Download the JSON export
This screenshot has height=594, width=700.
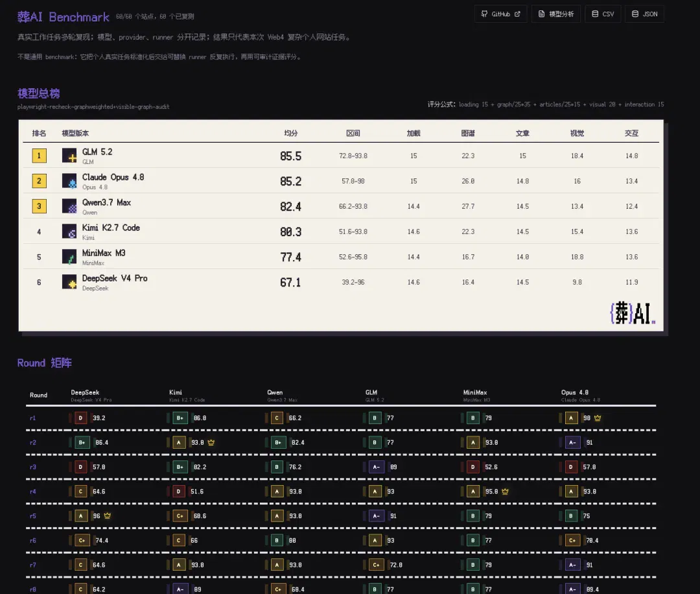644,14
